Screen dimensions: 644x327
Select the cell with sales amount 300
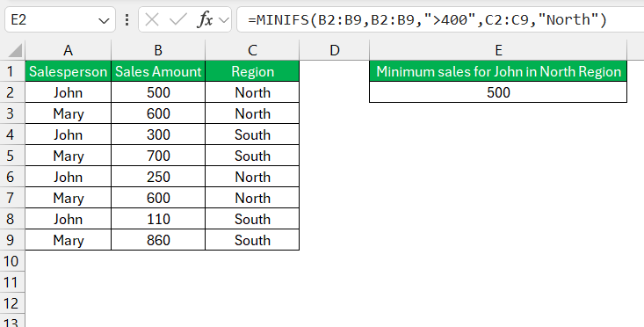coord(158,134)
